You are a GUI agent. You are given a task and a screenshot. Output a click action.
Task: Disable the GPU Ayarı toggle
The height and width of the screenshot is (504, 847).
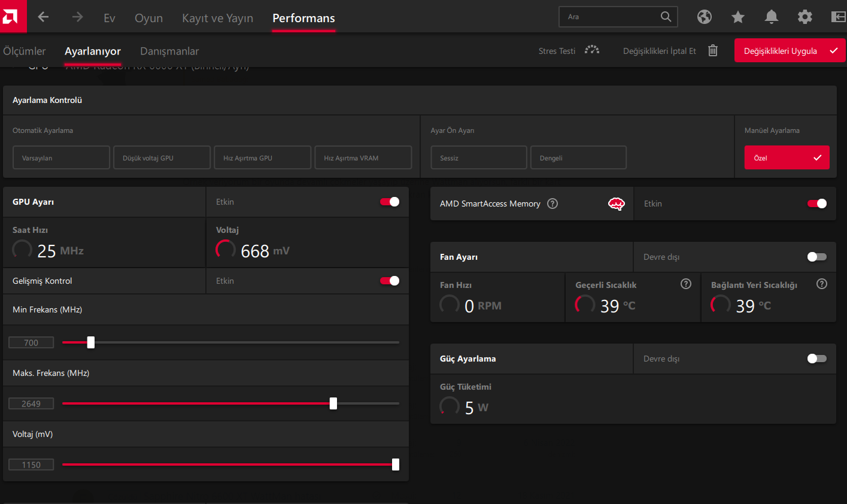coord(390,202)
